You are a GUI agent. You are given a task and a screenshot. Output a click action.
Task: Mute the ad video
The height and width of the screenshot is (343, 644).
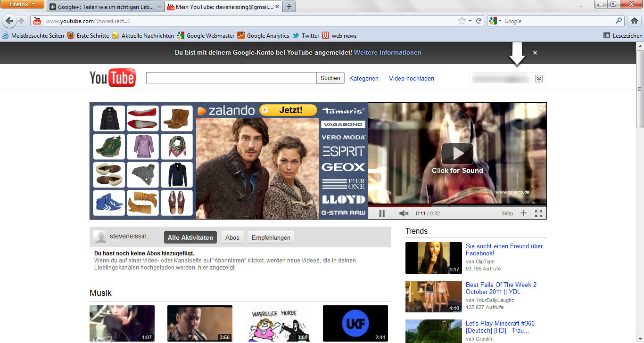403,213
